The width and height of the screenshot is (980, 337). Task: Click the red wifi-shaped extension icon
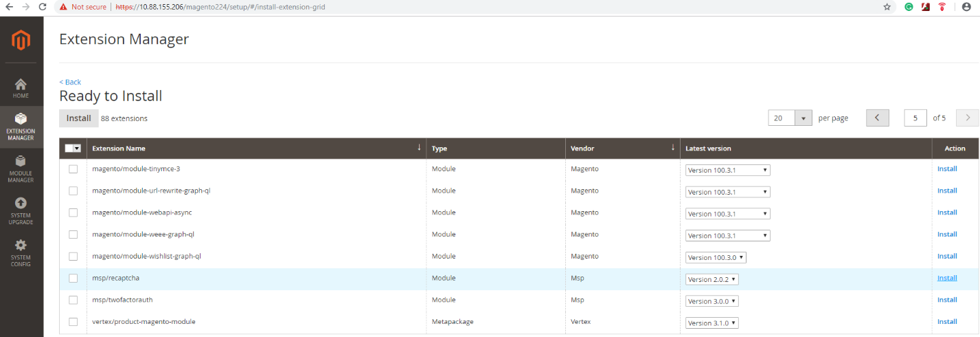click(x=942, y=7)
